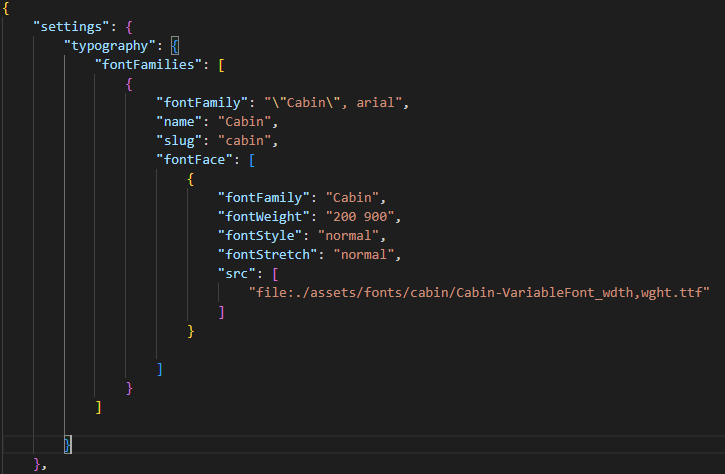Viewport: 725px width, 474px height.
Task: Click the "200 900" weight value
Action: point(360,216)
